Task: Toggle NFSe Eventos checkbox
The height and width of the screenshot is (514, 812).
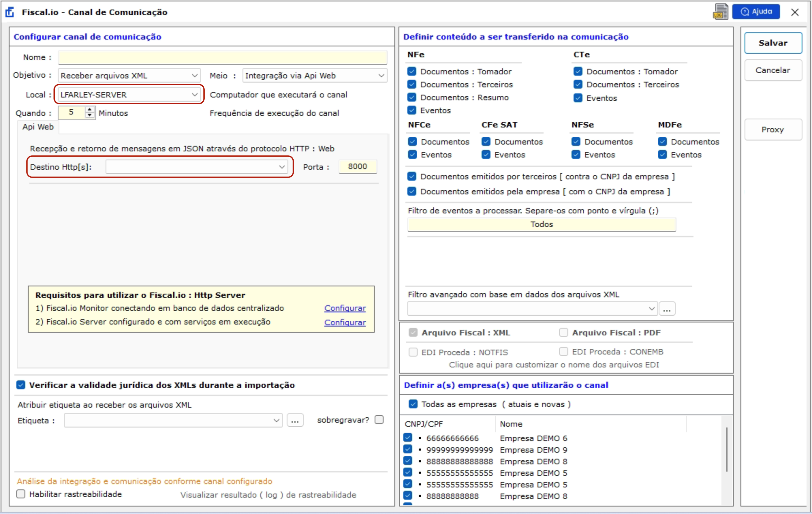Action: (576, 154)
